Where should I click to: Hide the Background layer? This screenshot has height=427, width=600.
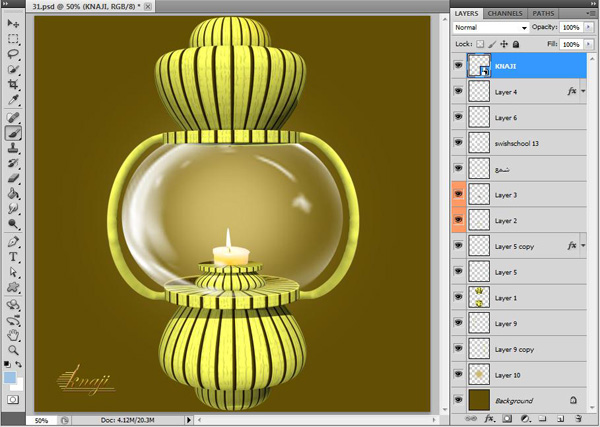click(459, 400)
